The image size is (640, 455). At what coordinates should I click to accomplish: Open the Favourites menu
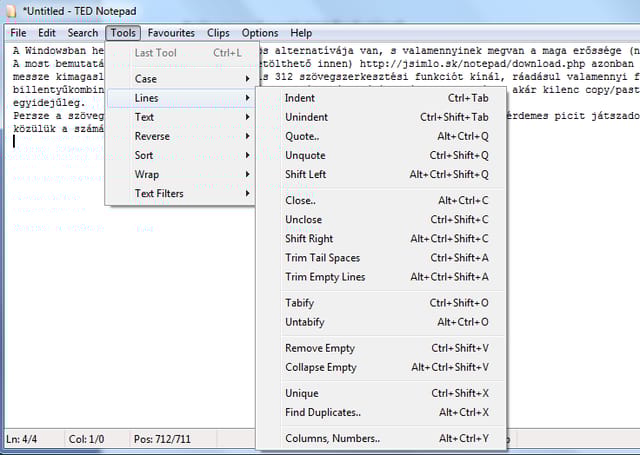171,33
